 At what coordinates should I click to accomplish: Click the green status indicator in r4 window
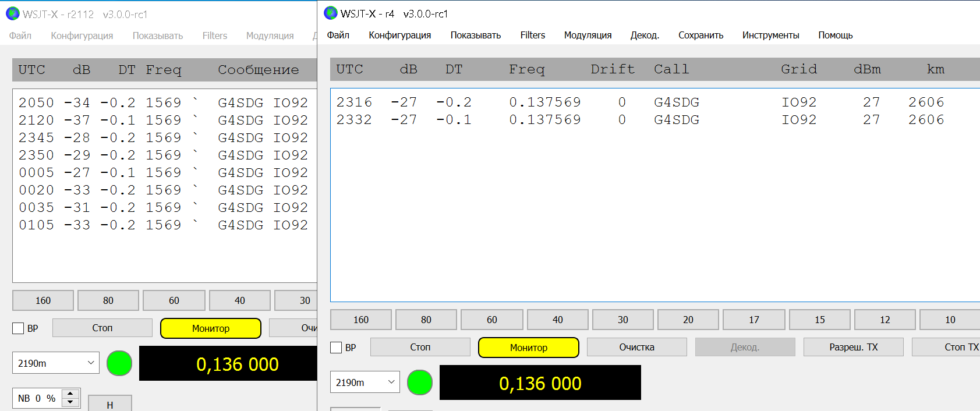coord(419,382)
